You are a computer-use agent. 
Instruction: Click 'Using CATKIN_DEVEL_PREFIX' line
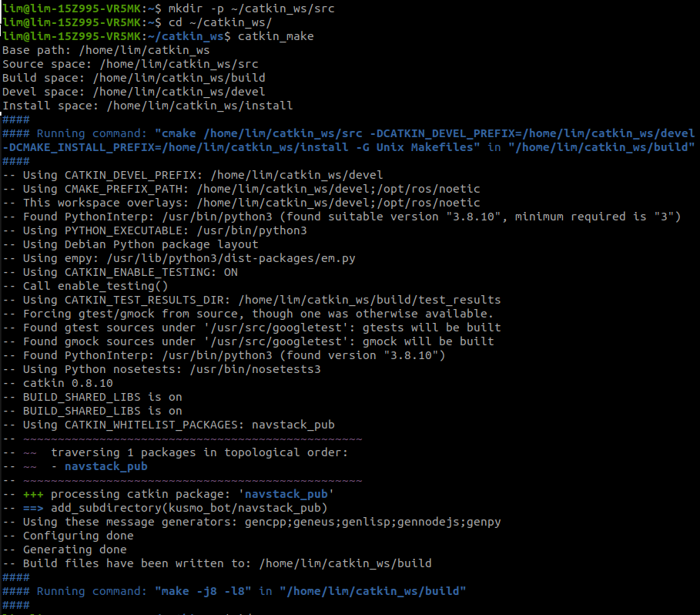[193, 175]
